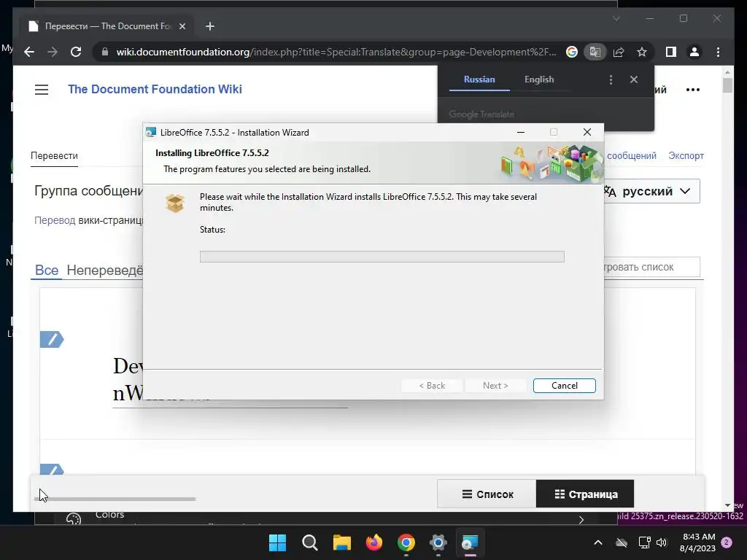Open the Экспорт link
Image resolution: width=747 pixels, height=560 pixels.
pyautogui.click(x=686, y=156)
